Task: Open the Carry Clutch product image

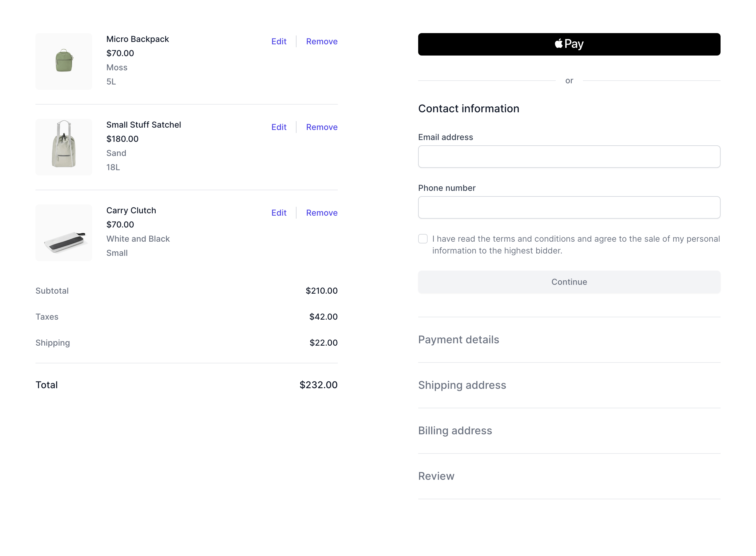Action: (x=63, y=233)
